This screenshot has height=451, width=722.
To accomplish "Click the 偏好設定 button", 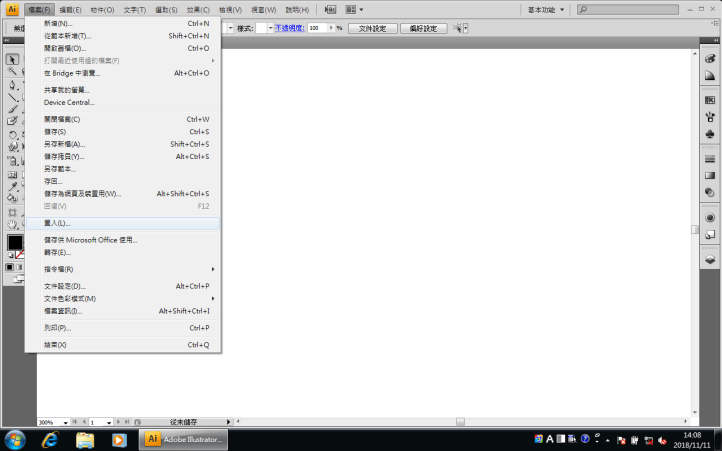I will click(423, 28).
